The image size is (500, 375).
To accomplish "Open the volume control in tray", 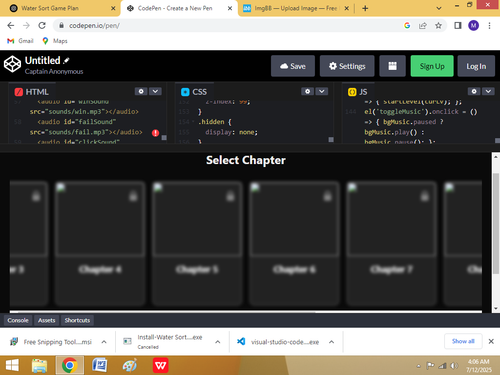I will [454, 366].
